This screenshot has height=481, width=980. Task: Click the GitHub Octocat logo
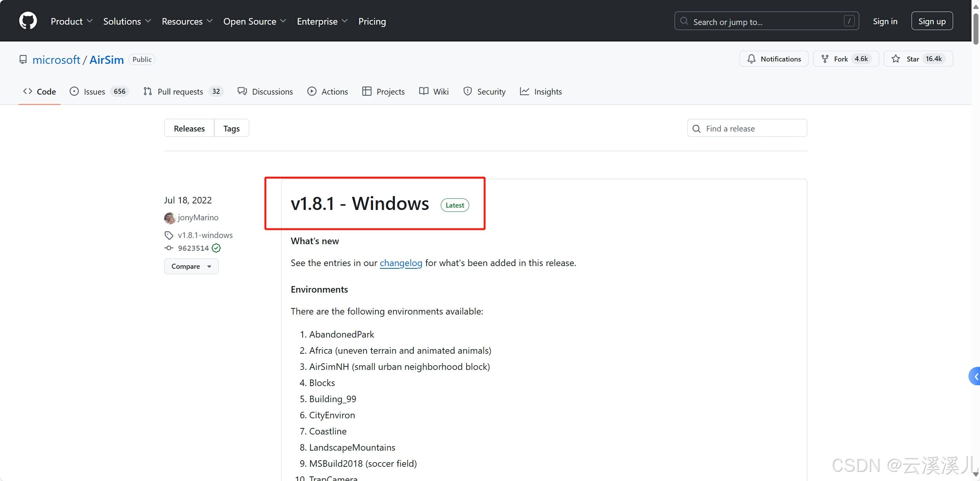click(x=28, y=21)
